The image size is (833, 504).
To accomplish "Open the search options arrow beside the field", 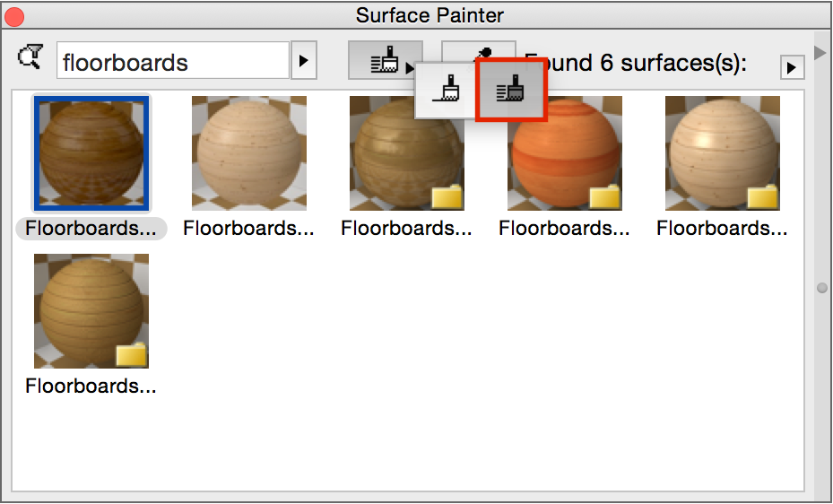I will click(x=303, y=61).
